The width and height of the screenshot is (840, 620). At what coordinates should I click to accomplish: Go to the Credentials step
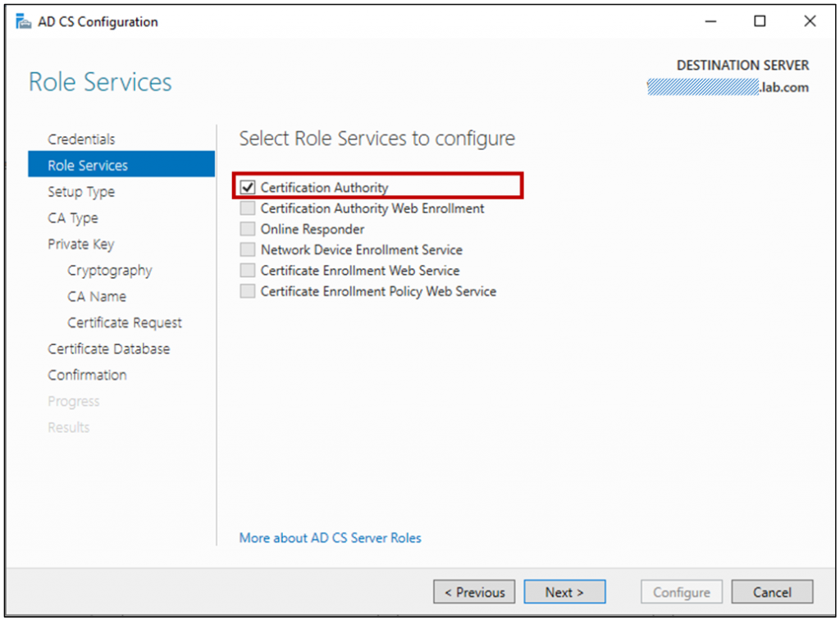(x=81, y=139)
